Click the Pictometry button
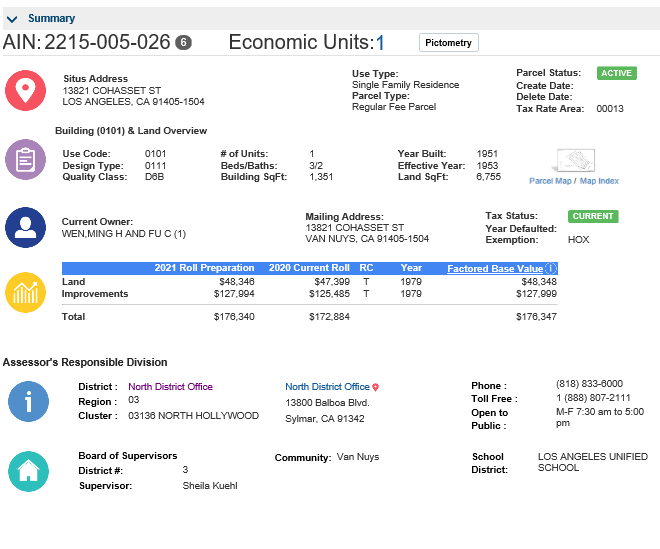 [449, 43]
